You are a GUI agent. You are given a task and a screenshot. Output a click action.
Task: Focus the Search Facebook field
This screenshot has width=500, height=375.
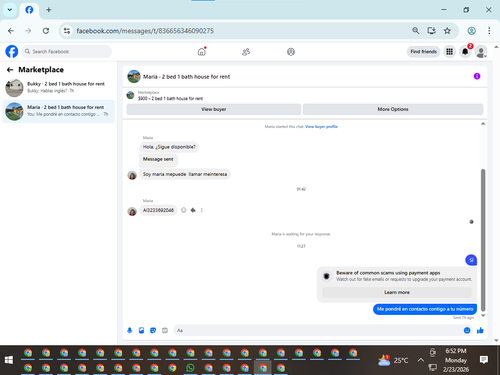tap(67, 52)
